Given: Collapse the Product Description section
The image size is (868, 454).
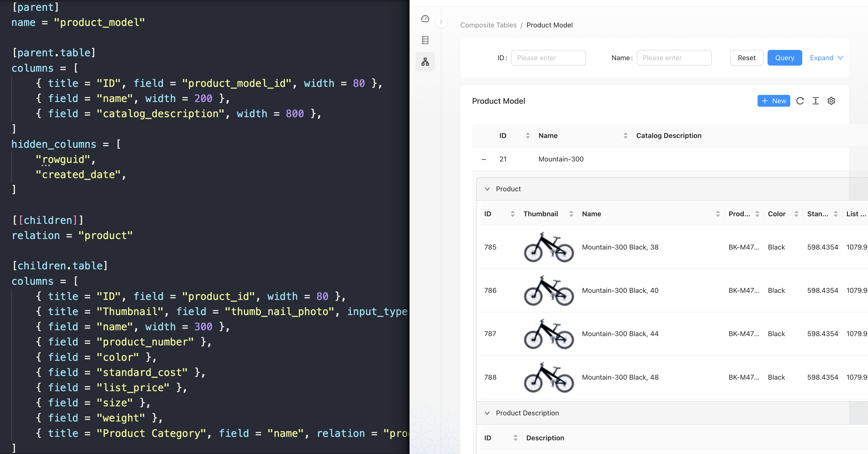Looking at the screenshot, I should click(x=487, y=413).
